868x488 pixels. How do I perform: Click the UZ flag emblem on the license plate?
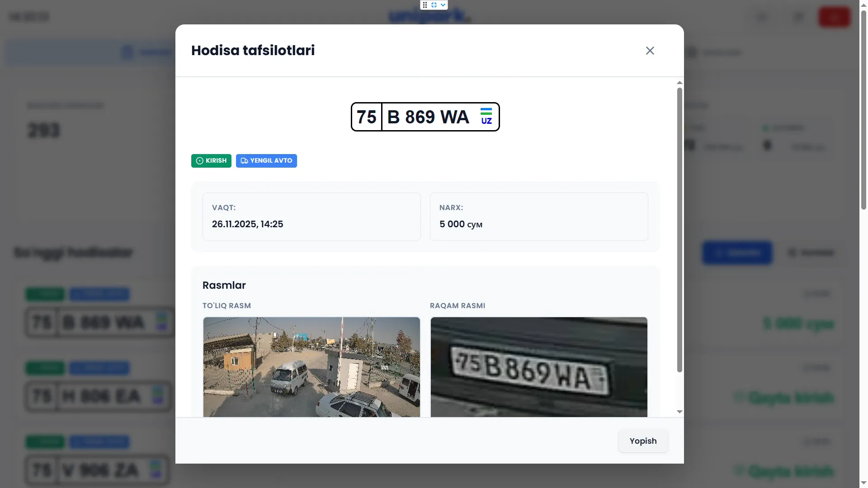click(x=486, y=117)
